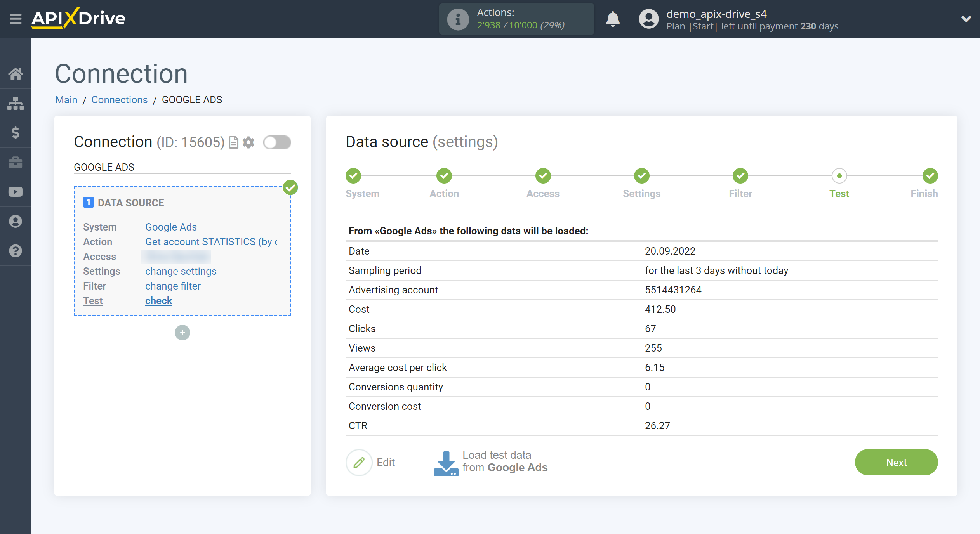
Task: Select the Advertising account 5514431264 value
Action: pos(673,290)
